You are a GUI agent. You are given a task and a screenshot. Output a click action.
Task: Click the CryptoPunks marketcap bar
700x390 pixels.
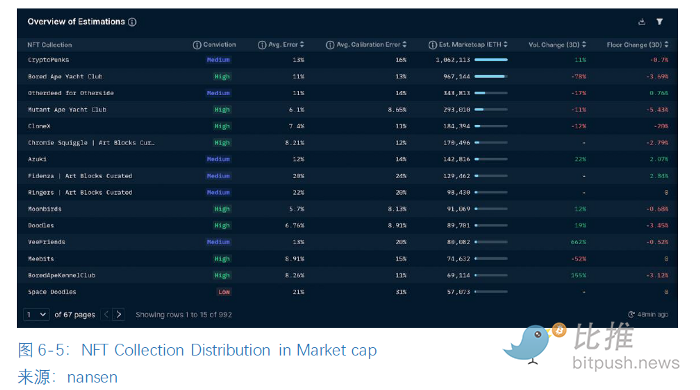point(491,60)
